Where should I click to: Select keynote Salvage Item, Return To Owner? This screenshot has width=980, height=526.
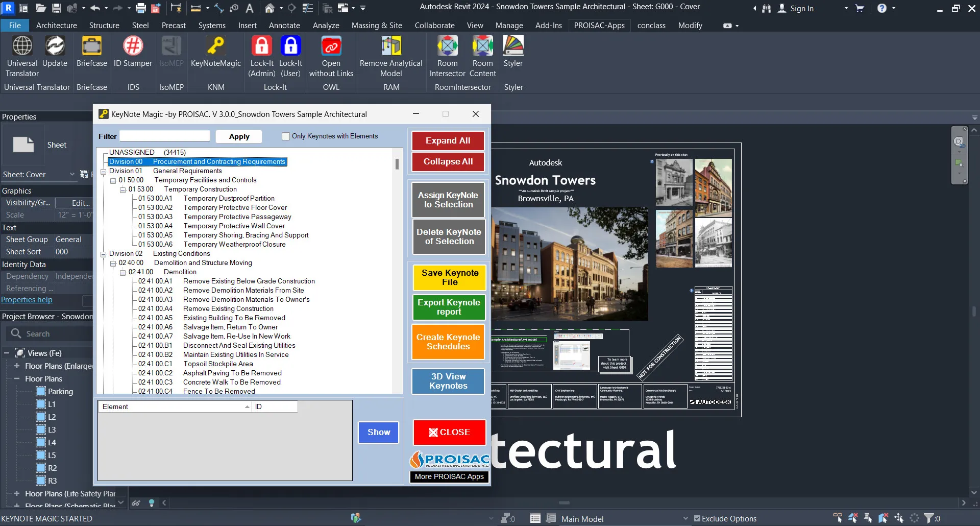[230, 327]
